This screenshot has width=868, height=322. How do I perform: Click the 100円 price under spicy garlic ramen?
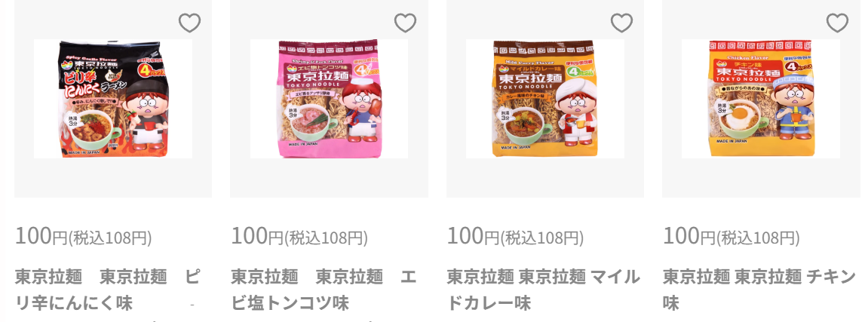click(x=41, y=236)
